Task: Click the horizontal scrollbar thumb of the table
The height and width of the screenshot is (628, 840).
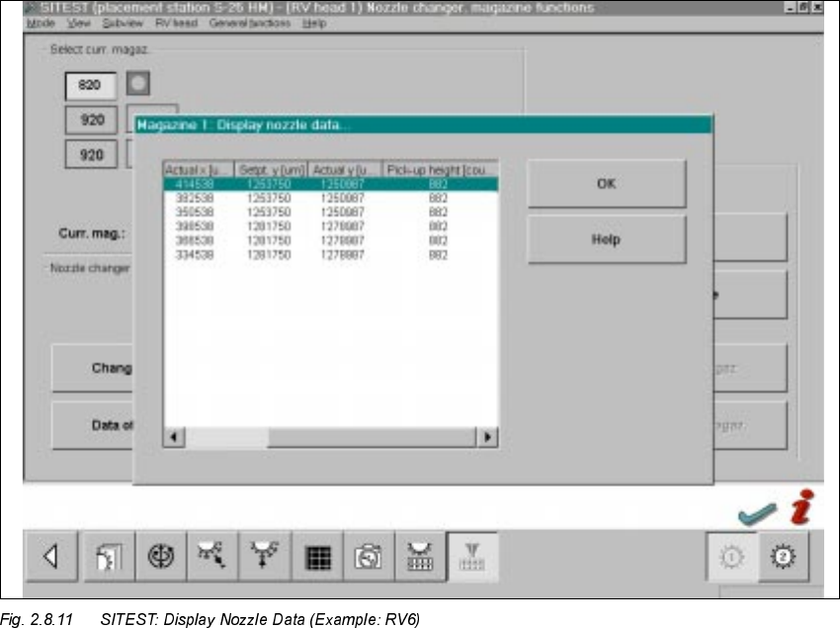Action: click(372, 437)
